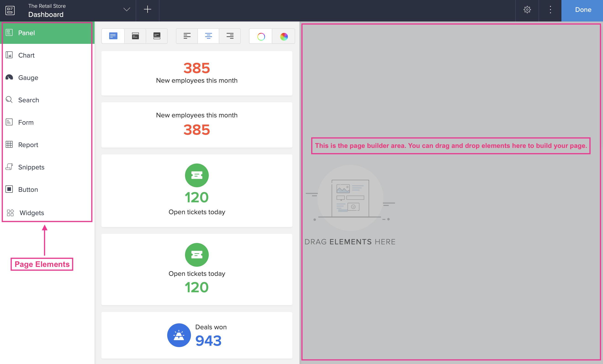603x364 pixels.
Task: Select Chart in the elements sidebar
Action: click(x=26, y=55)
